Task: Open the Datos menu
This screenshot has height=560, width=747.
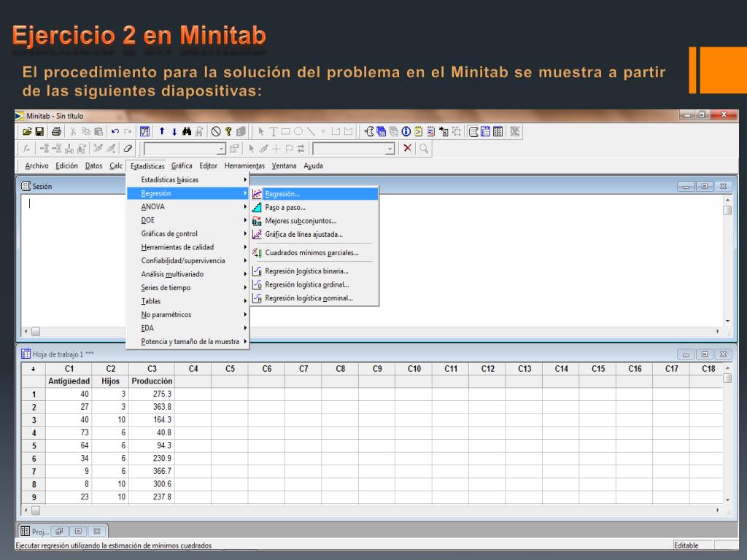Action: [x=94, y=166]
